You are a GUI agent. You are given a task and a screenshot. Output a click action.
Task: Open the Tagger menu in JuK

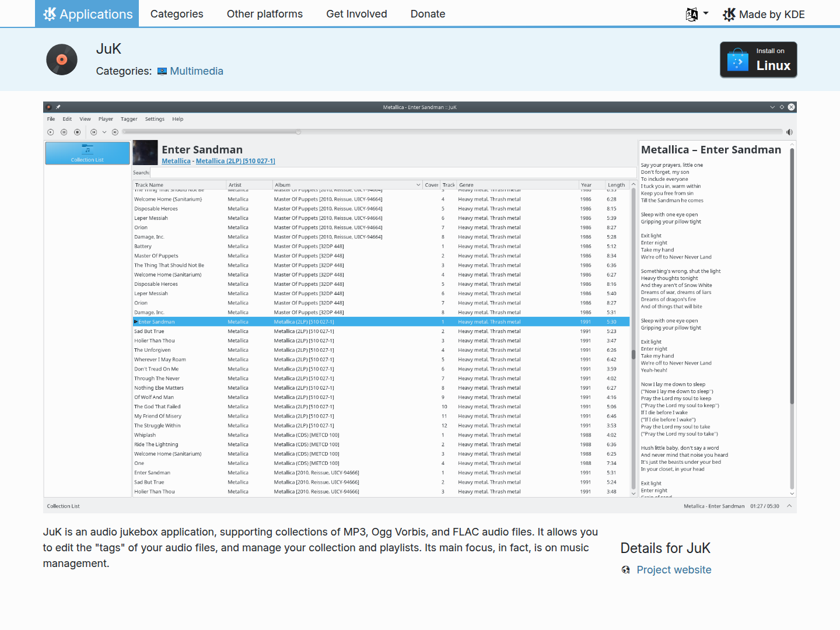(x=129, y=119)
